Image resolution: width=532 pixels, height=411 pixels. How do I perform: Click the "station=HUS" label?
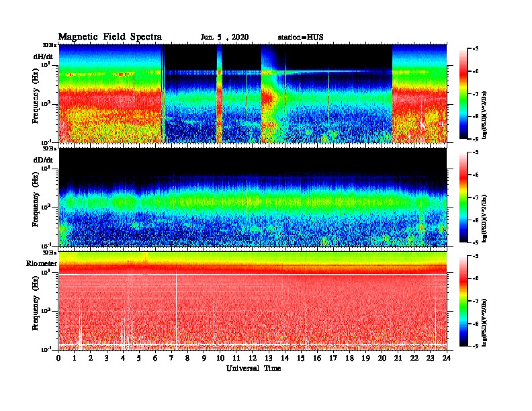coord(300,38)
